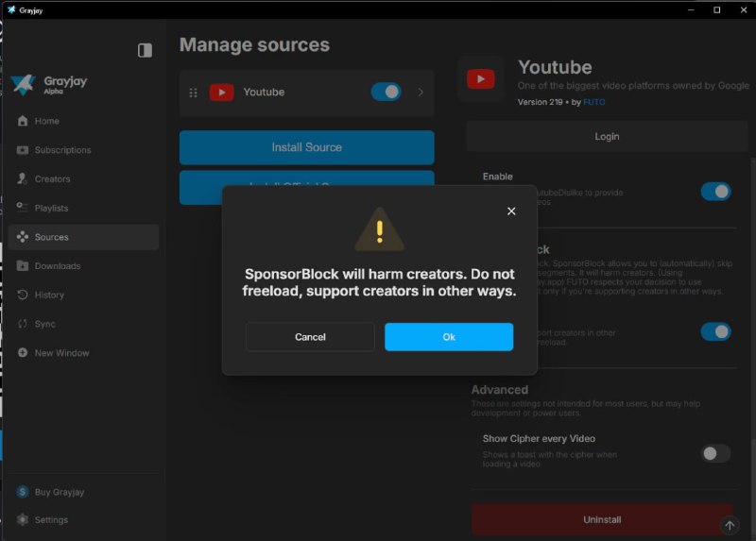Viewport: 756px width, 541px height.
Task: Close the warning dialog with the X
Action: point(511,211)
